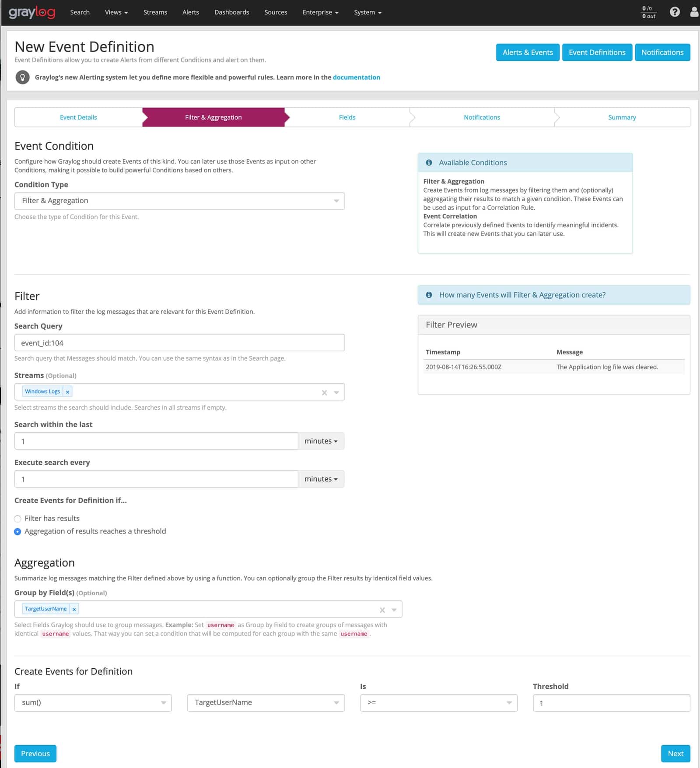The image size is (700, 768).
Task: Click the Next button
Action: 675,754
